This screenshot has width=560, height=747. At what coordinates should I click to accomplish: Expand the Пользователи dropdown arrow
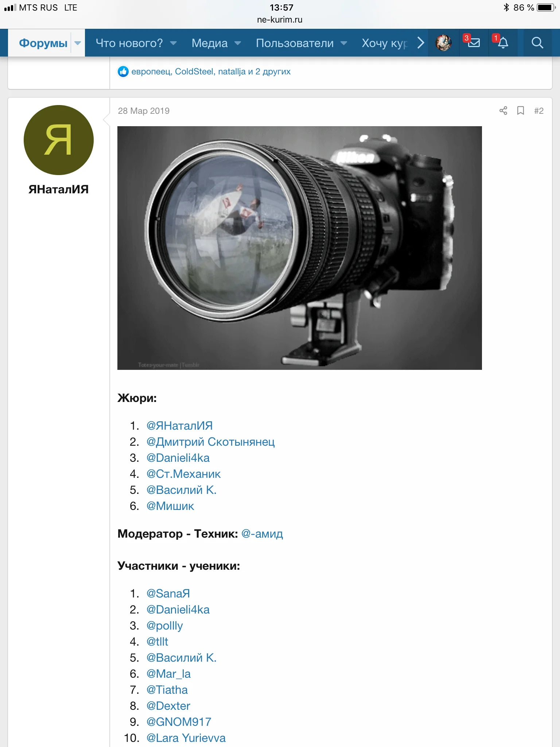[x=344, y=43]
